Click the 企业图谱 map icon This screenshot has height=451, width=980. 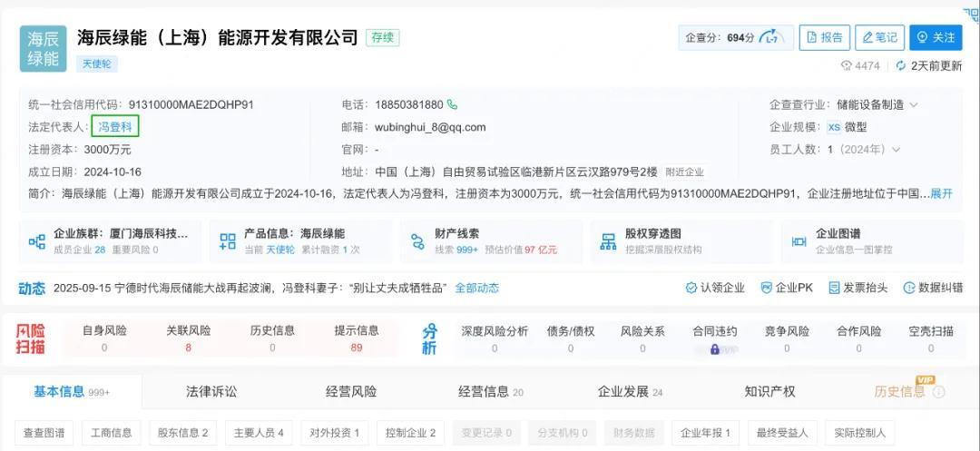[x=799, y=241]
